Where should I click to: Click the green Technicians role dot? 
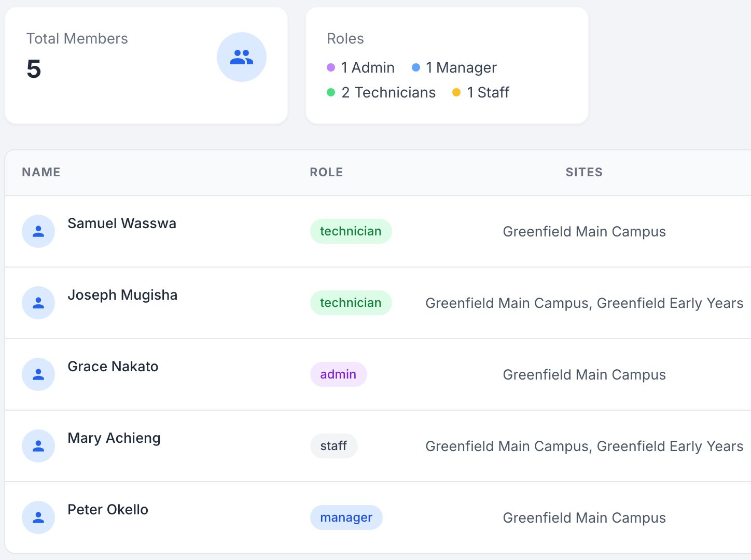pyautogui.click(x=331, y=92)
